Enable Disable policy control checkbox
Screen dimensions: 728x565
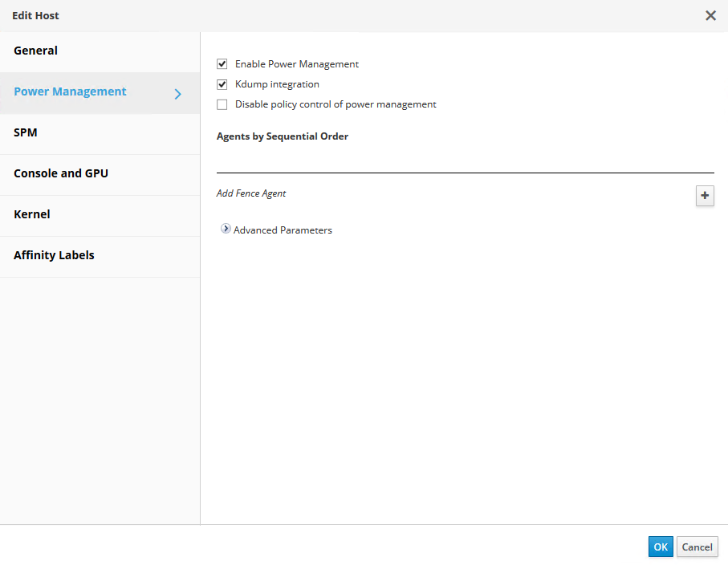[x=222, y=104]
